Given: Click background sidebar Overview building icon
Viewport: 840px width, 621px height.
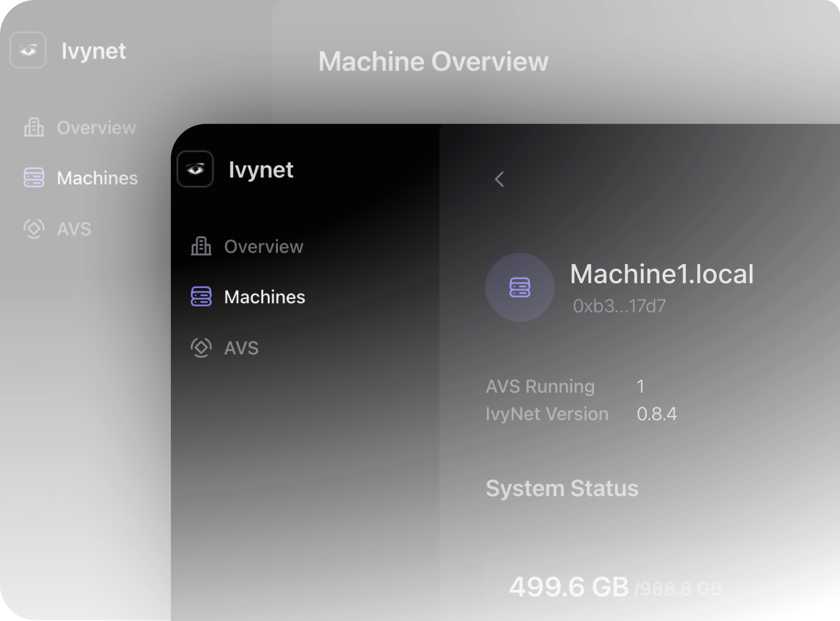Looking at the screenshot, I should [x=34, y=127].
